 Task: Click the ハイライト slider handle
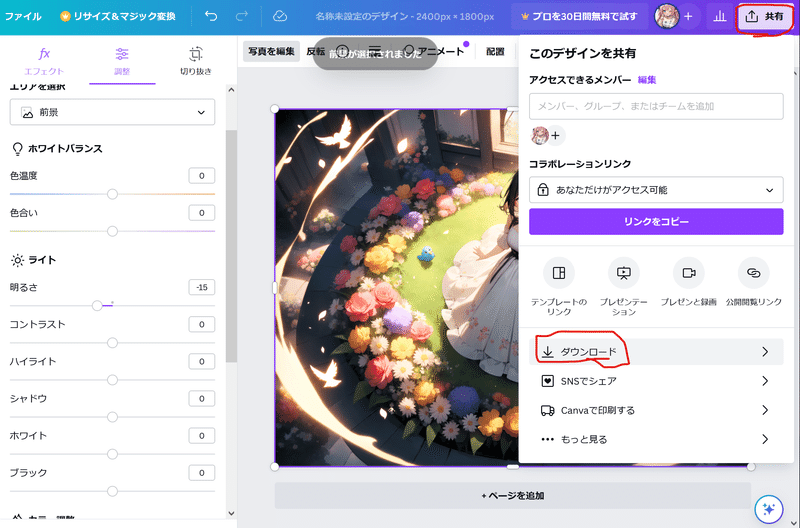[x=112, y=380]
